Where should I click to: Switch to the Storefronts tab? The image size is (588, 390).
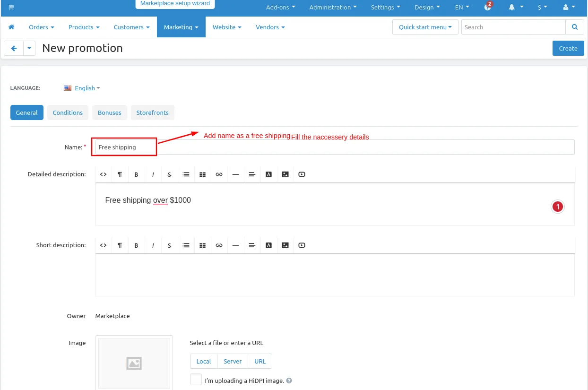coord(153,113)
